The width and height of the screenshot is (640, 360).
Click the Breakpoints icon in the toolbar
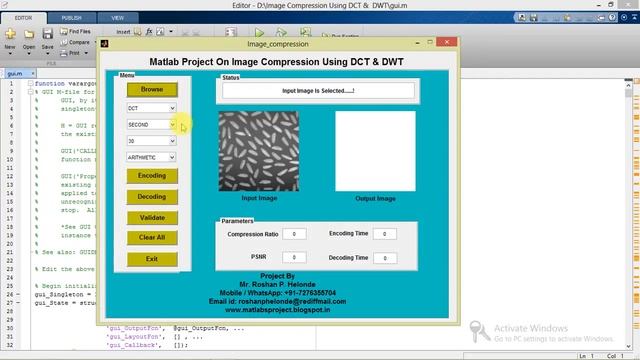[x=231, y=32]
